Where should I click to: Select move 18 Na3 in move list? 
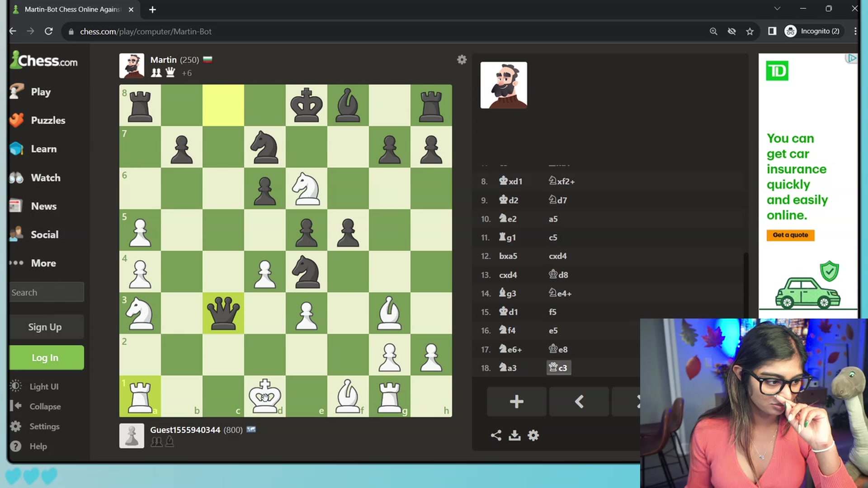pos(508,368)
